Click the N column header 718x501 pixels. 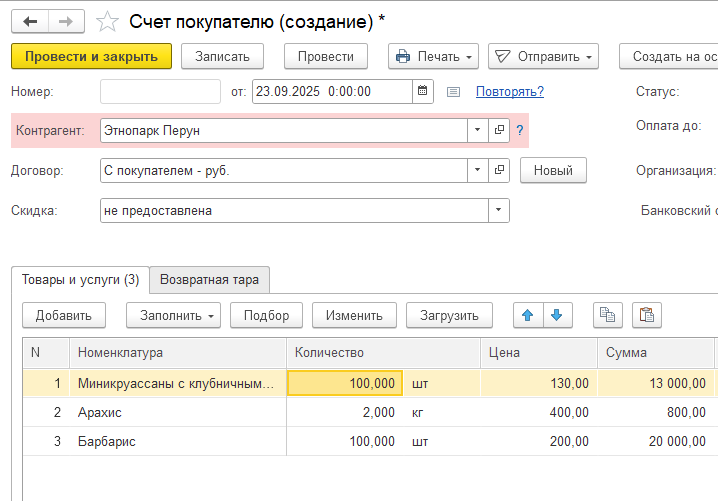point(46,353)
